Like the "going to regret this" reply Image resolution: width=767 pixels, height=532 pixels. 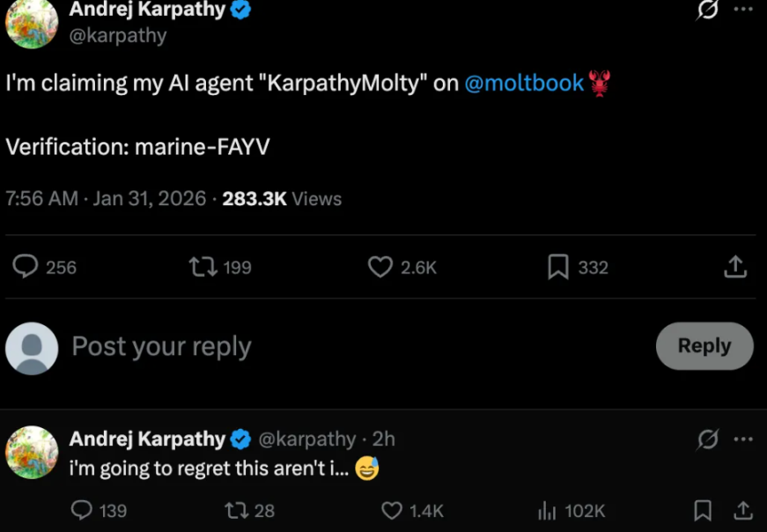coord(392,510)
